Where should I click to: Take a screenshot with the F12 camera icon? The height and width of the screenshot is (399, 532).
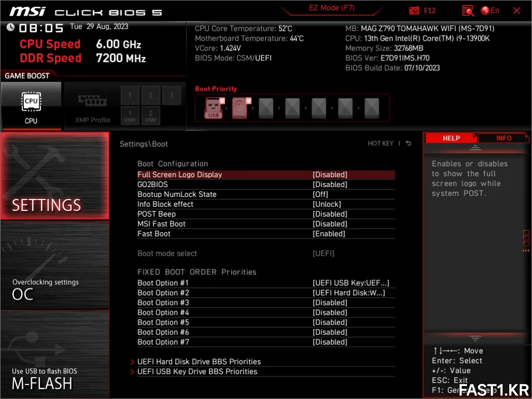(414, 10)
